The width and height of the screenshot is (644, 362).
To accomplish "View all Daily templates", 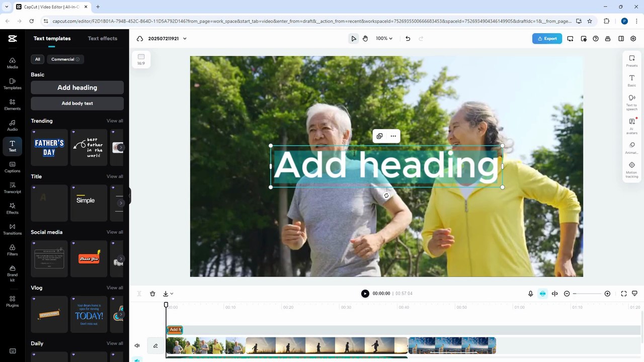I will [x=115, y=343].
